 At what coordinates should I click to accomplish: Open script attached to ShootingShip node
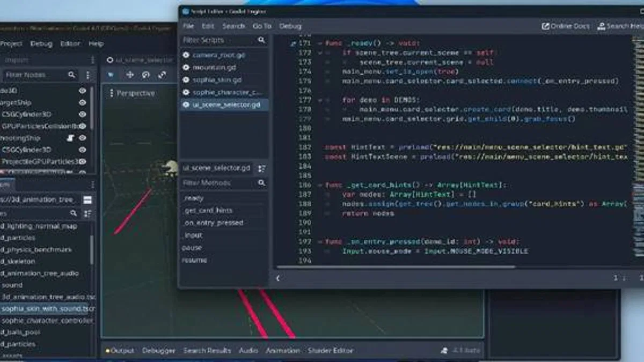[x=70, y=138]
